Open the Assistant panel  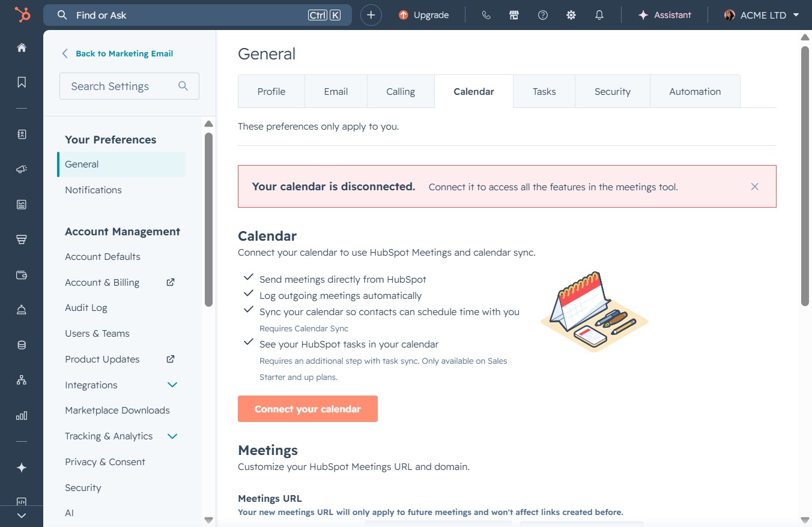click(665, 15)
